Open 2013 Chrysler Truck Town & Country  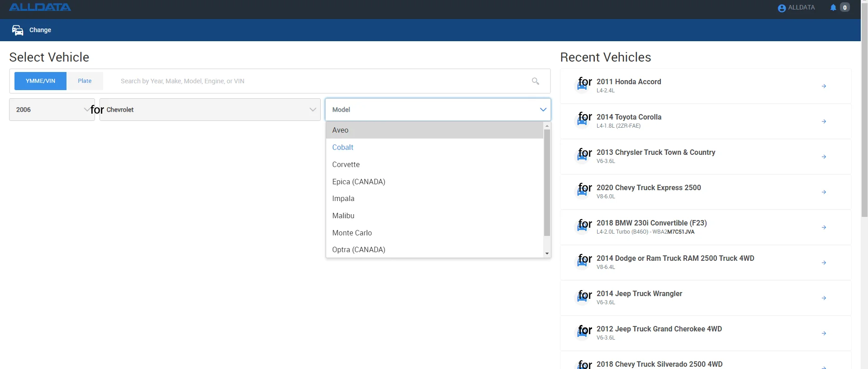[706, 157]
